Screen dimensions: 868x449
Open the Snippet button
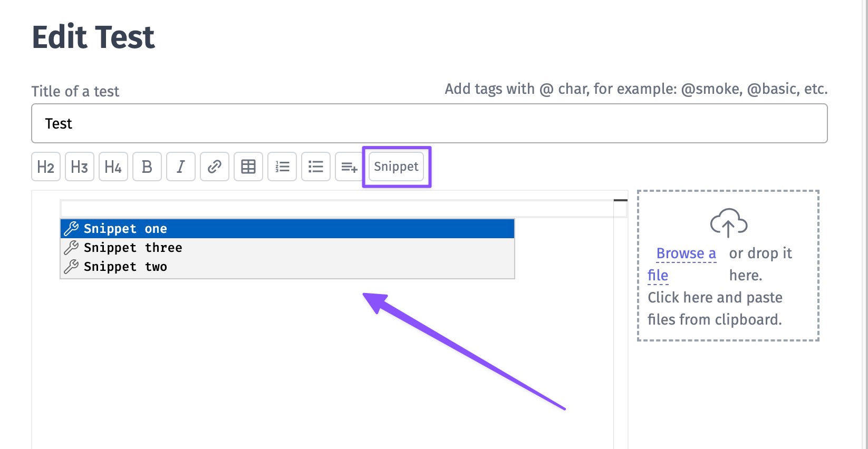coord(396,167)
